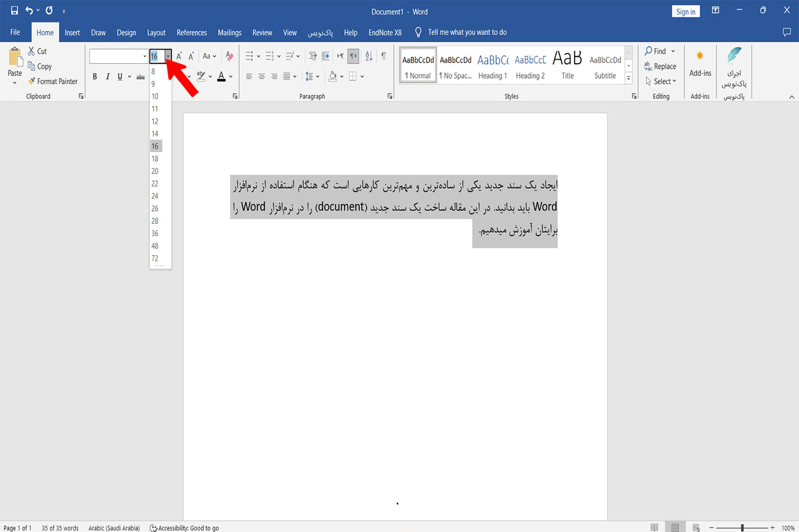
Task: Apply multilevel list
Action: tap(289, 56)
